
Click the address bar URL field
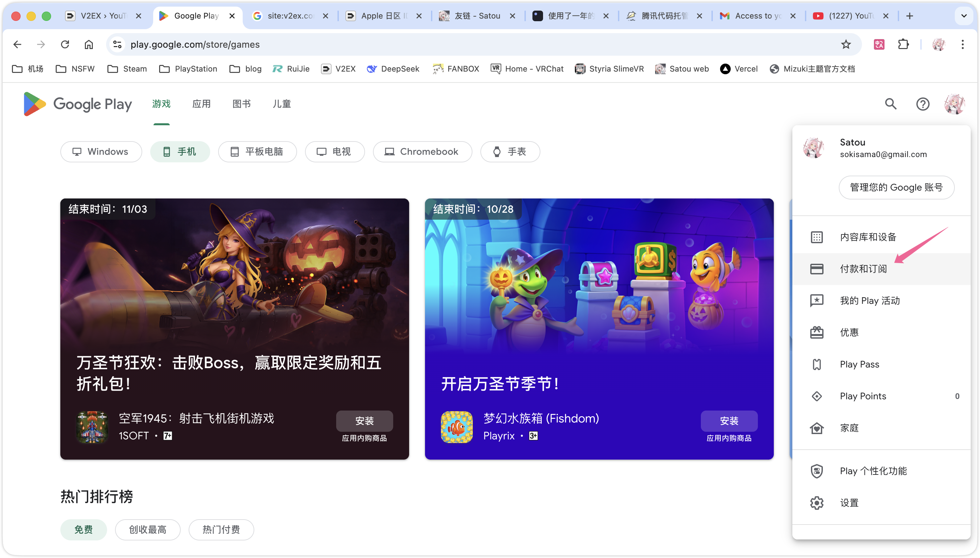click(460, 44)
